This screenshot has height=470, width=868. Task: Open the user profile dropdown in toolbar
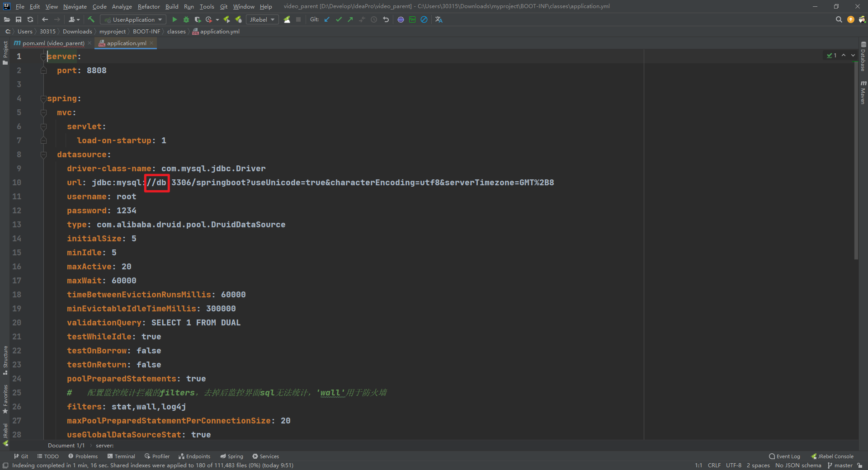click(x=74, y=19)
